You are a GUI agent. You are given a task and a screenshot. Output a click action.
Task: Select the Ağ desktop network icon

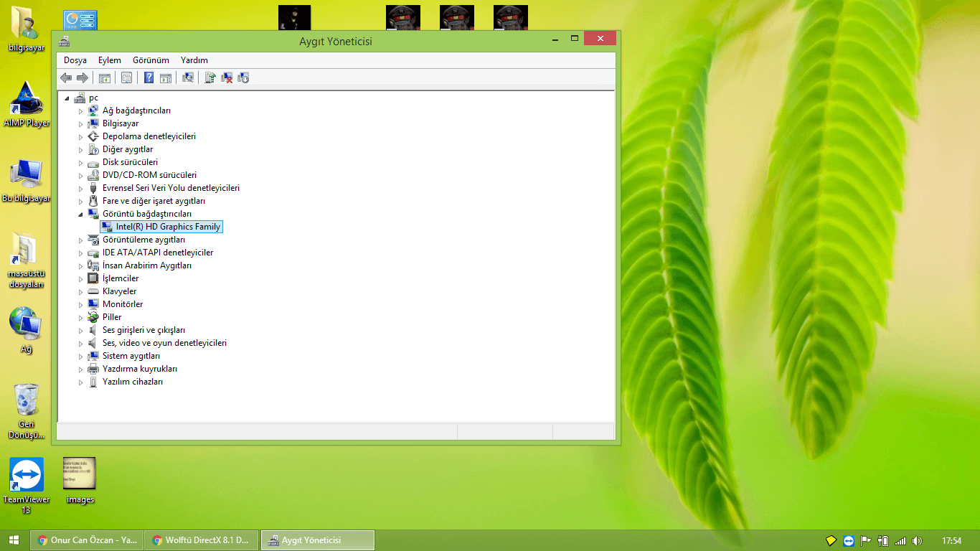27,330
